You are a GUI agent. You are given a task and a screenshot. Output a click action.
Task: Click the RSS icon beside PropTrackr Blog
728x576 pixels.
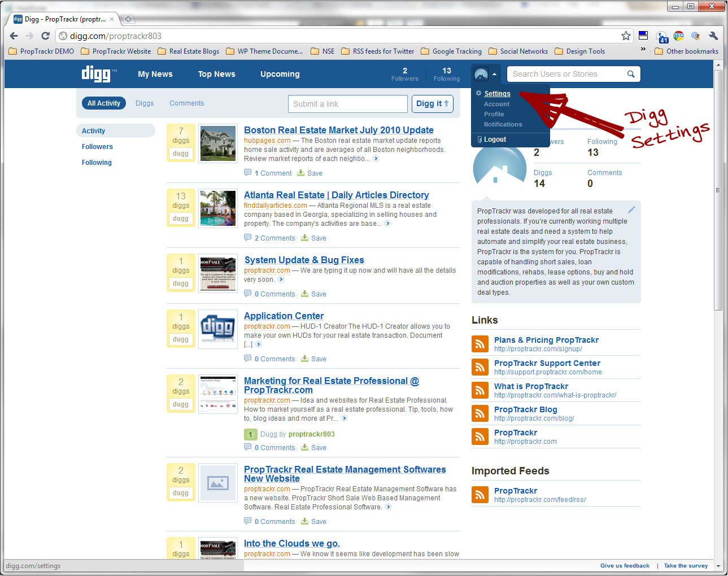coord(479,413)
